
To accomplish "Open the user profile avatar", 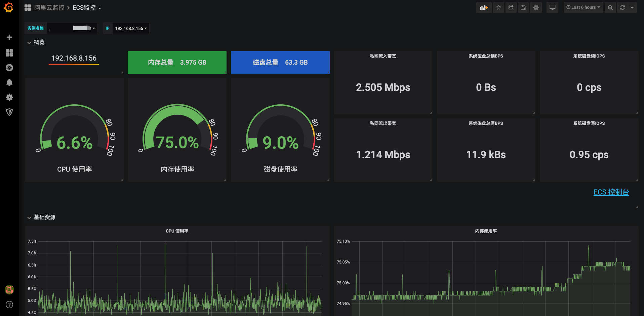I will click(9, 289).
